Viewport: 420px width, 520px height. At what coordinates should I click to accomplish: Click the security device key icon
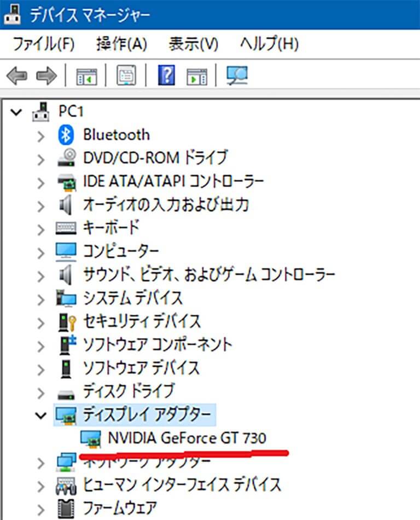click(67, 322)
